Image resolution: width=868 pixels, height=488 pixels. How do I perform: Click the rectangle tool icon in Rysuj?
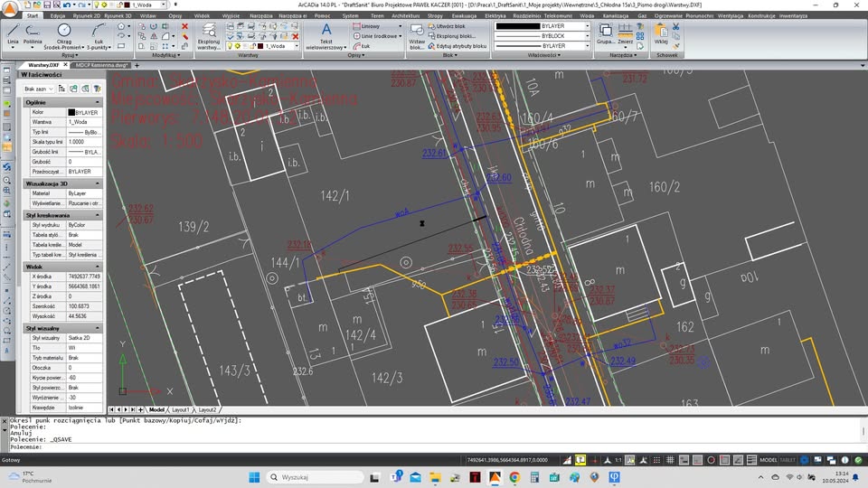121,46
